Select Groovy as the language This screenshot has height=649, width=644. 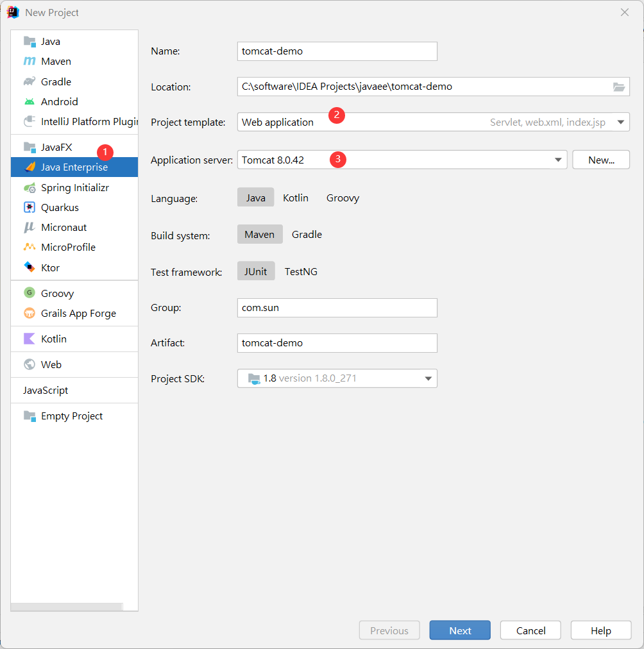343,198
